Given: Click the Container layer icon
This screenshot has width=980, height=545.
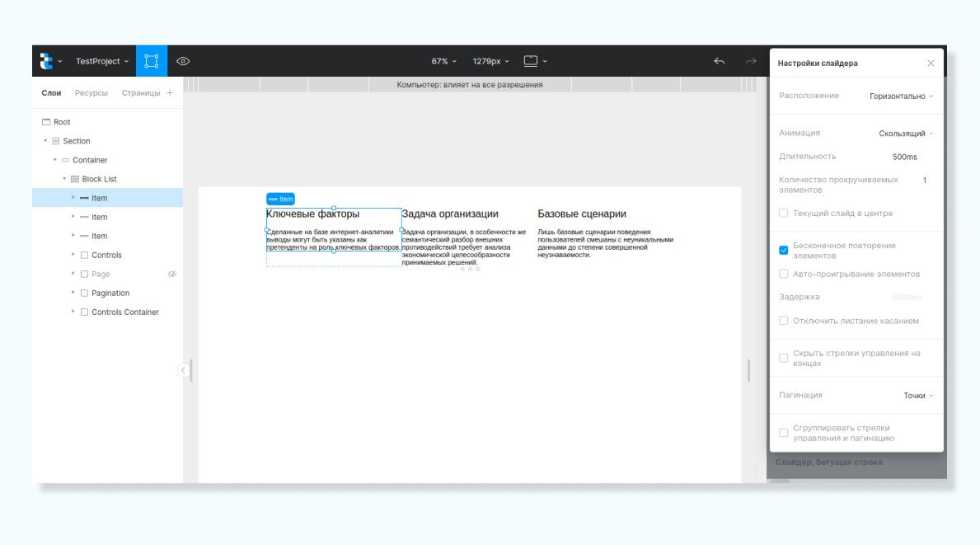Looking at the screenshot, I should point(65,160).
